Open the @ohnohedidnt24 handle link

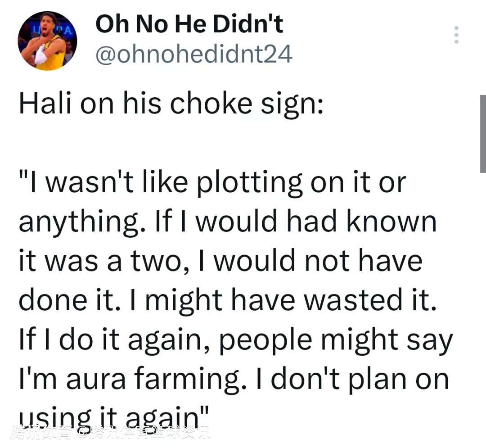pyautogui.click(x=193, y=54)
